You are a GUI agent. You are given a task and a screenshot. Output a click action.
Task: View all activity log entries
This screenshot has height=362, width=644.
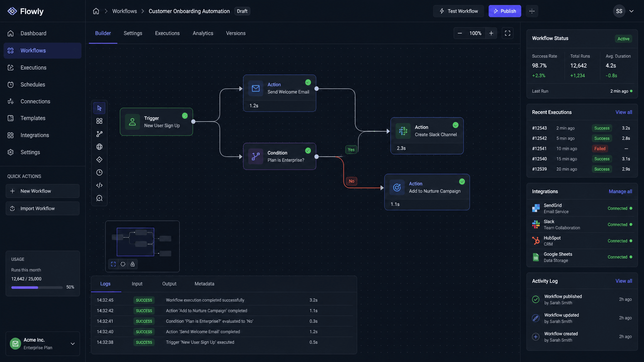pyautogui.click(x=624, y=281)
